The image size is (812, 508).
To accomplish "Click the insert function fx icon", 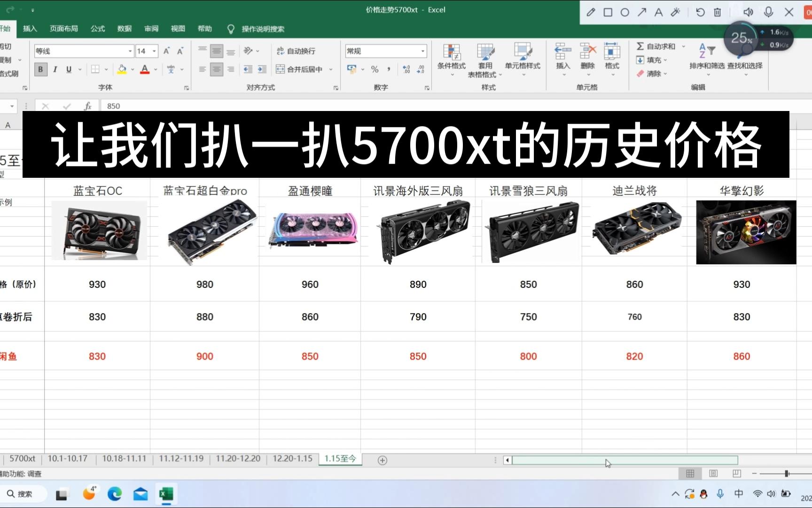I will point(87,106).
